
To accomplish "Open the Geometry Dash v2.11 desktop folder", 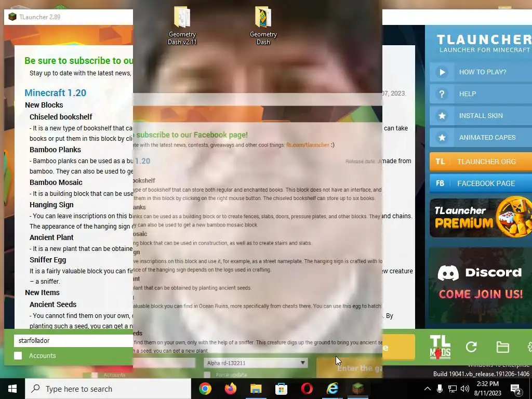I will click(x=182, y=25).
